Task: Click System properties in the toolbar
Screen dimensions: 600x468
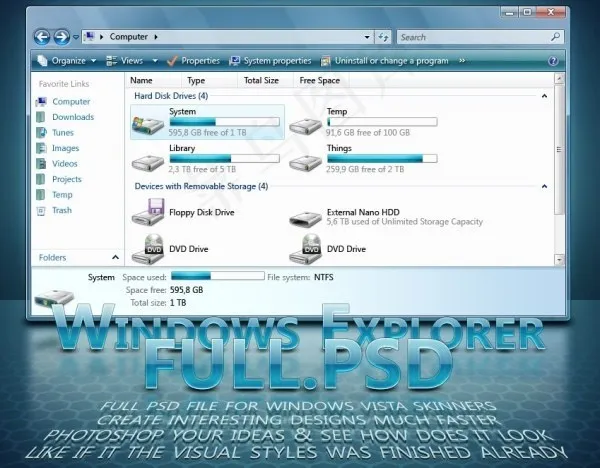Action: 270,61
